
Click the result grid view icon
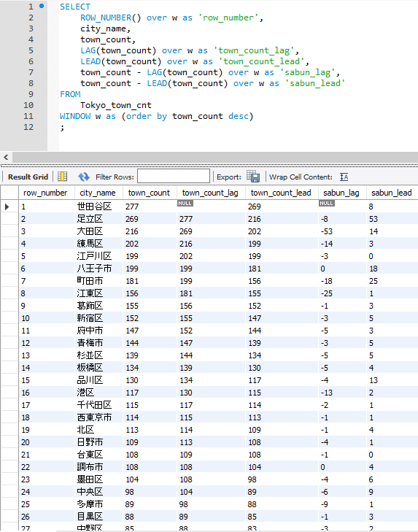[x=62, y=177]
